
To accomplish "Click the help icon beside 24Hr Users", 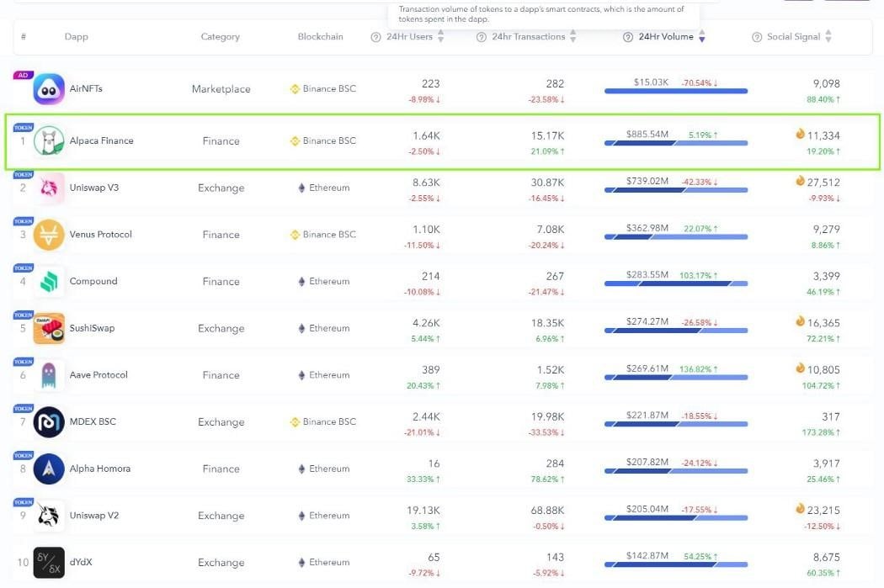I will coord(376,37).
